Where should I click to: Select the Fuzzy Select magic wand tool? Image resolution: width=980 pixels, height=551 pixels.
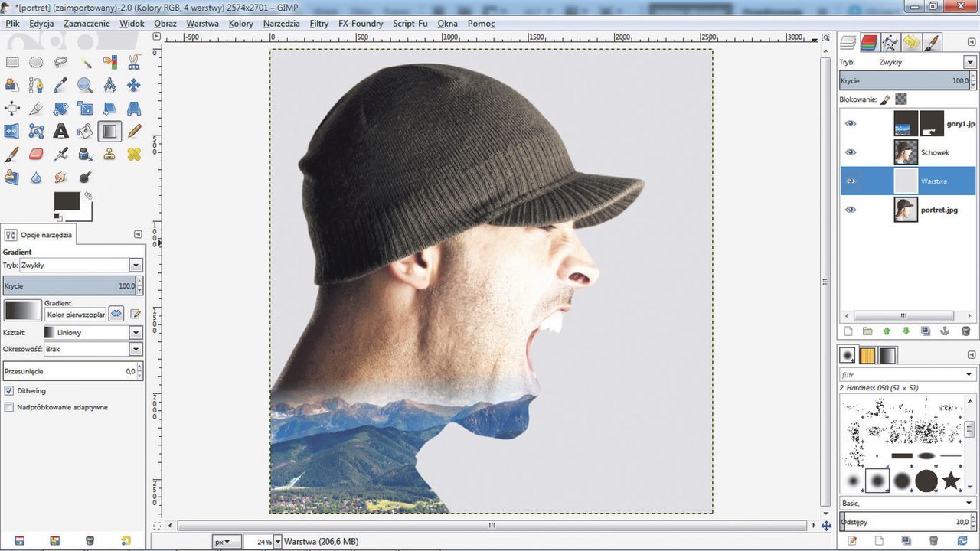click(x=85, y=62)
